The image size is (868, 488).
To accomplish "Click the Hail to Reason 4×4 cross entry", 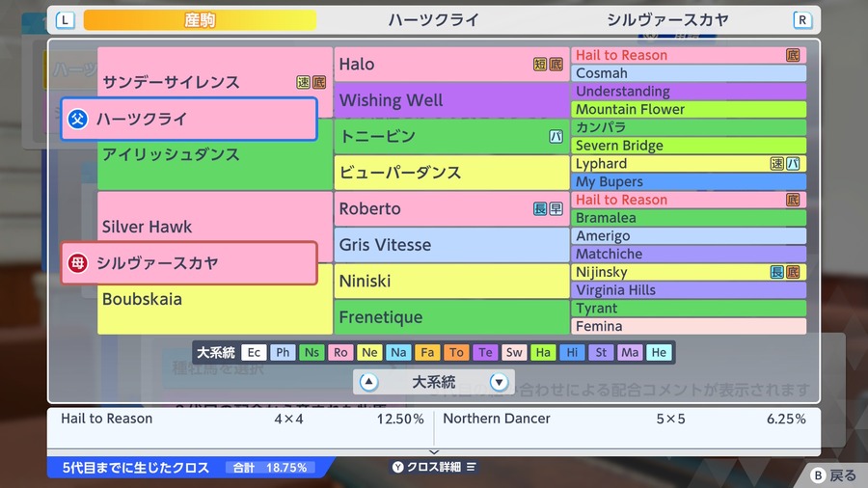I will pos(241,419).
